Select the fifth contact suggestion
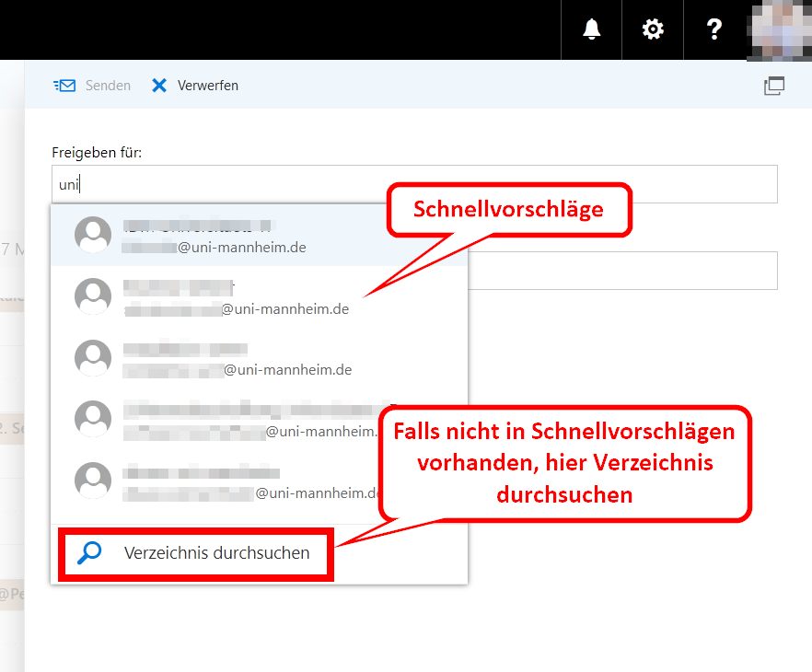The width and height of the screenshot is (812, 672). click(259, 481)
